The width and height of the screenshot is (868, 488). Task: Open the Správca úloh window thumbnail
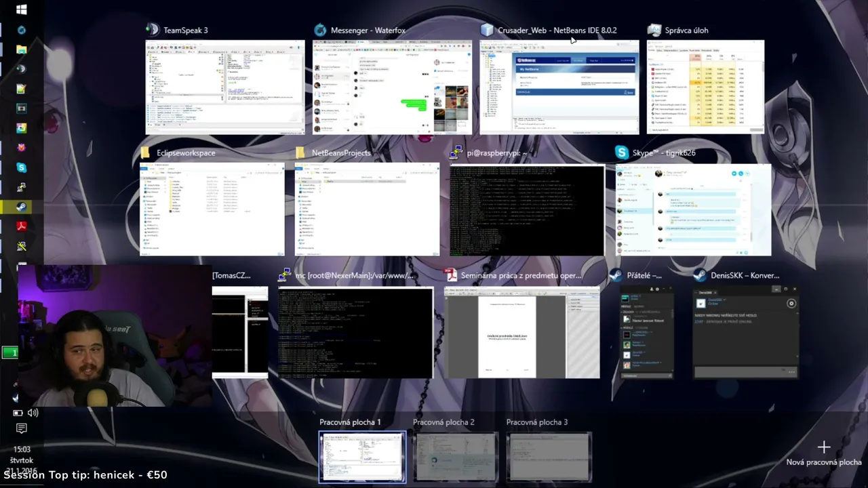[706, 87]
